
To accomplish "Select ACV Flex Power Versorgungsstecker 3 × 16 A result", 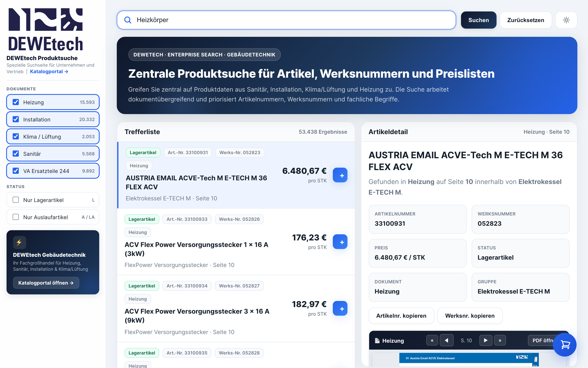I will (236, 309).
